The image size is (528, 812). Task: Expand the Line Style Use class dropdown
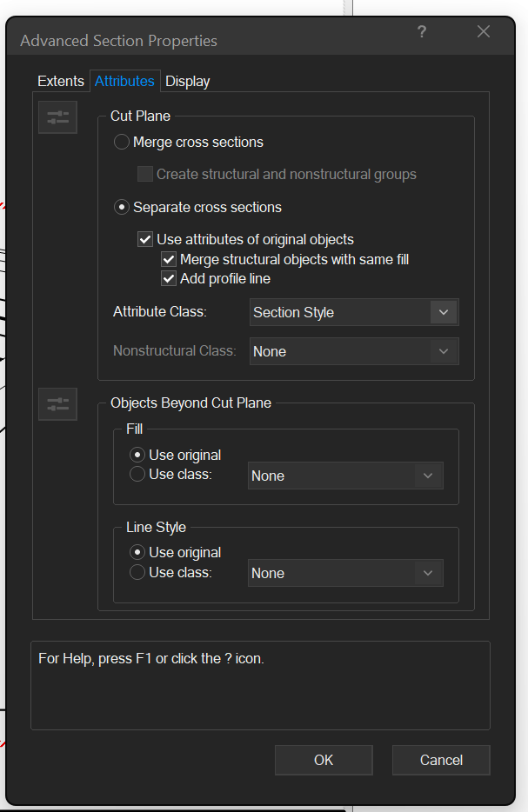[345, 573]
